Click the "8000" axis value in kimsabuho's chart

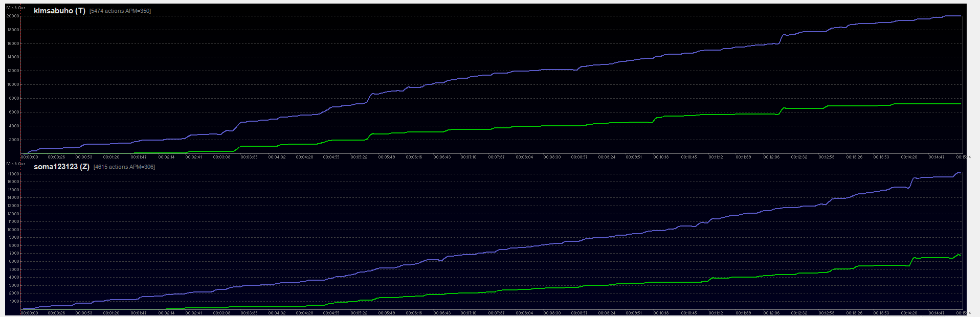14,99
